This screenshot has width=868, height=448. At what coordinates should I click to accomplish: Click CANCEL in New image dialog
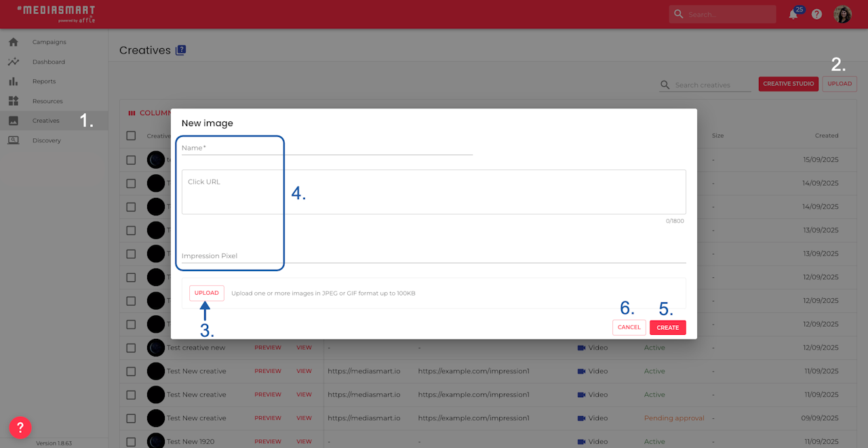(629, 327)
